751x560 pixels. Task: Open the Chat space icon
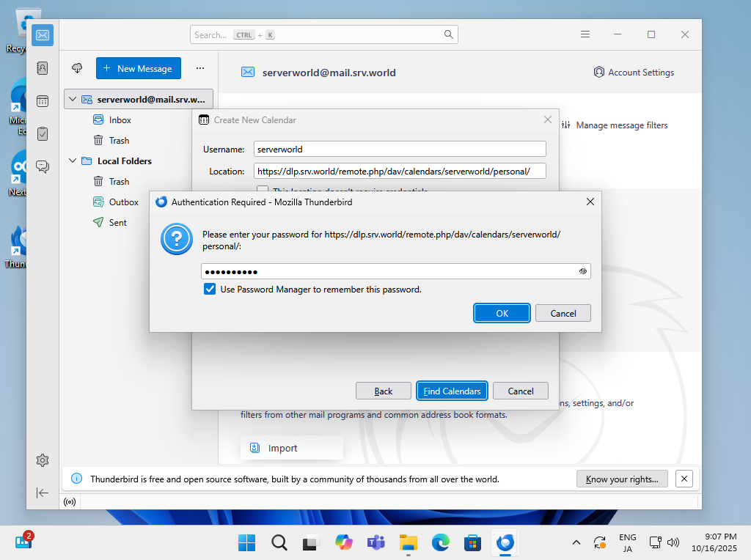pyautogui.click(x=43, y=166)
